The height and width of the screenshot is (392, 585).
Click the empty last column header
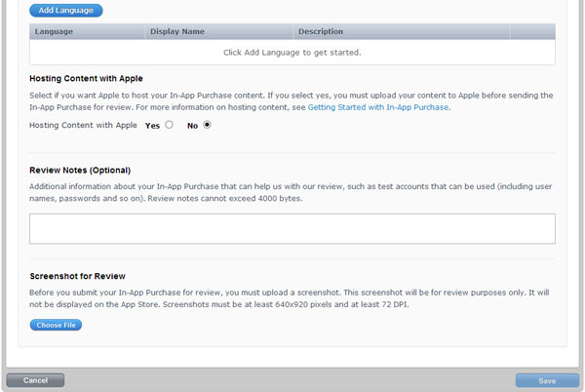[531, 32]
